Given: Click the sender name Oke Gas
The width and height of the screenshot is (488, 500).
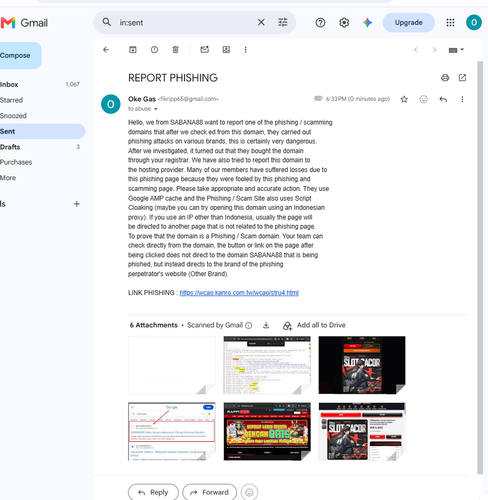Looking at the screenshot, I should pos(142,99).
